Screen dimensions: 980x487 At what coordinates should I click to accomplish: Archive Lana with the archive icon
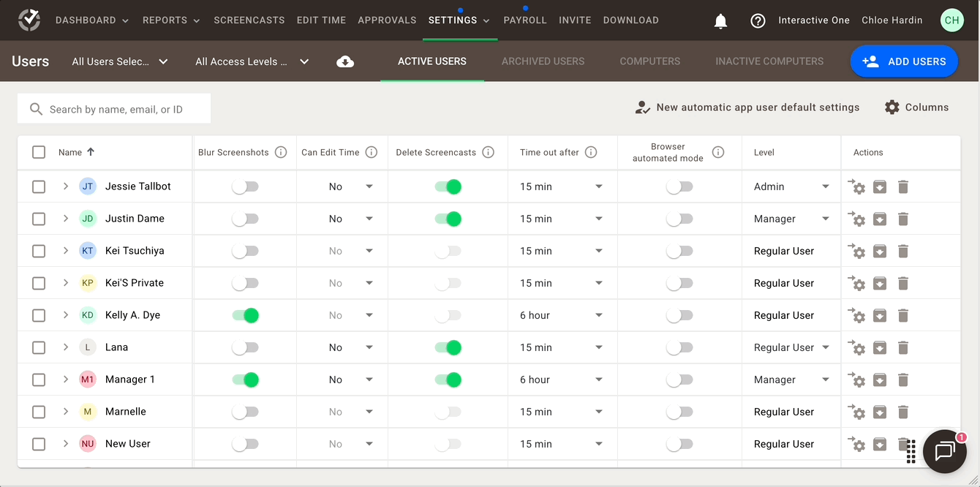coord(880,348)
